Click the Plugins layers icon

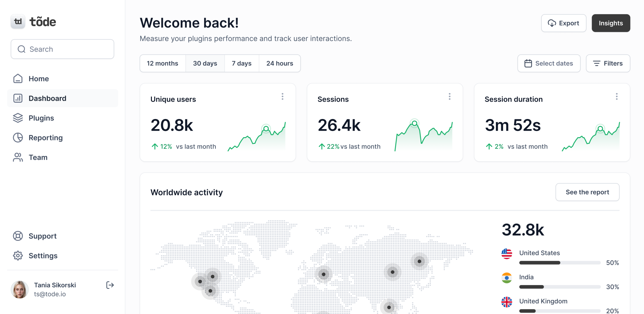point(18,118)
